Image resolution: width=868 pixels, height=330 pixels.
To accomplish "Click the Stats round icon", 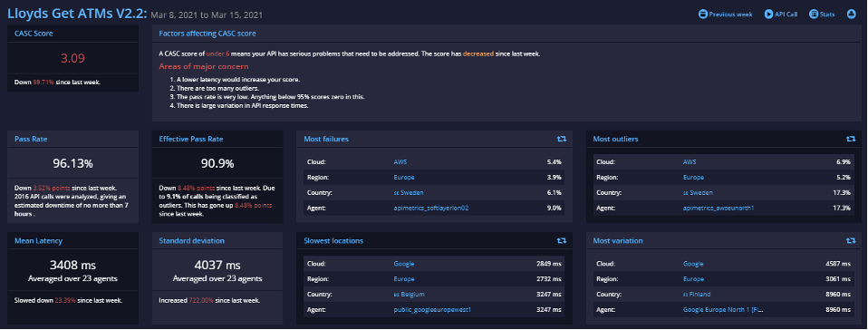I will pyautogui.click(x=814, y=15).
